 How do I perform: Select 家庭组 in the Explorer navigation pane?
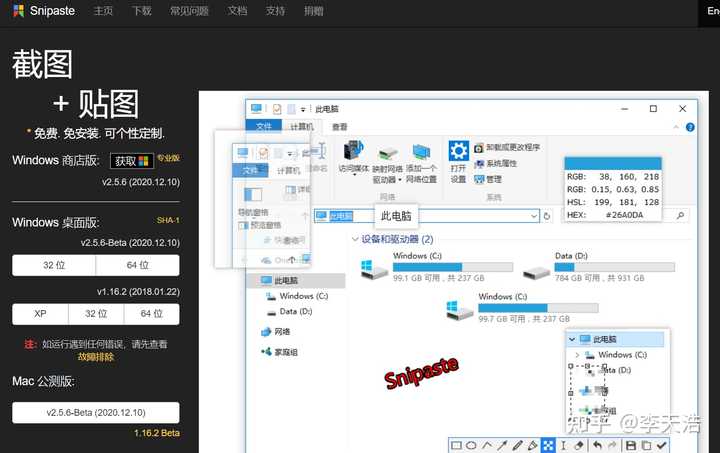point(280,352)
